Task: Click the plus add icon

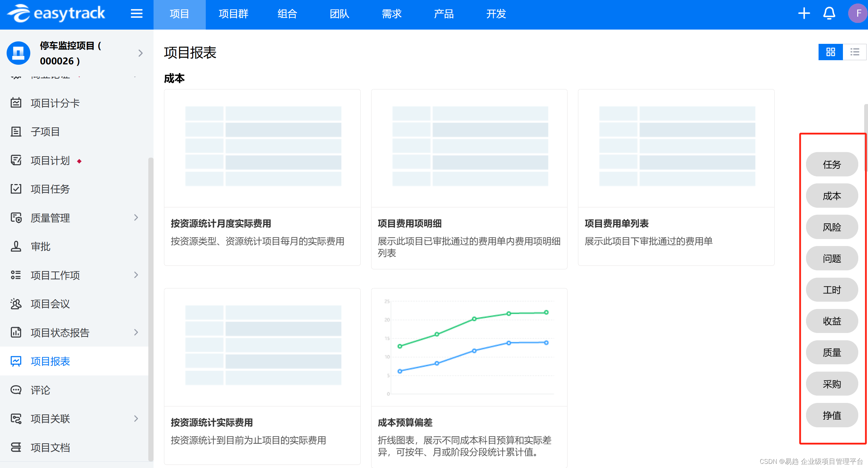Action: click(x=804, y=14)
